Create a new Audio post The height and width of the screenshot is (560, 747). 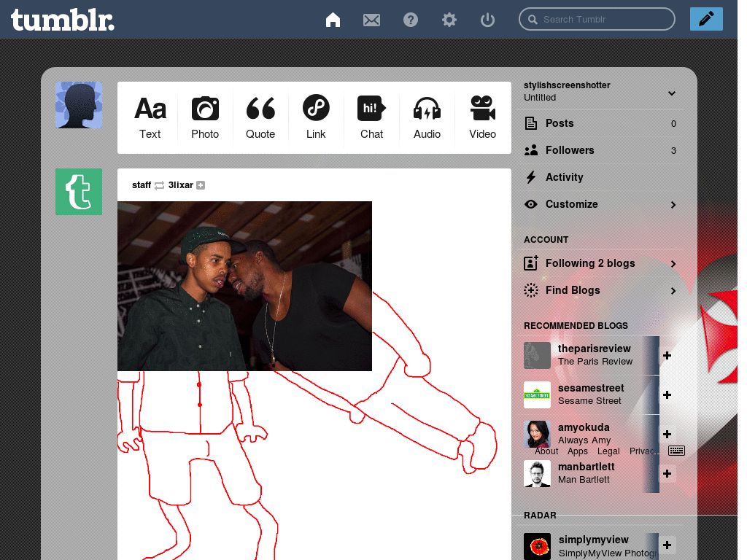[427, 117]
